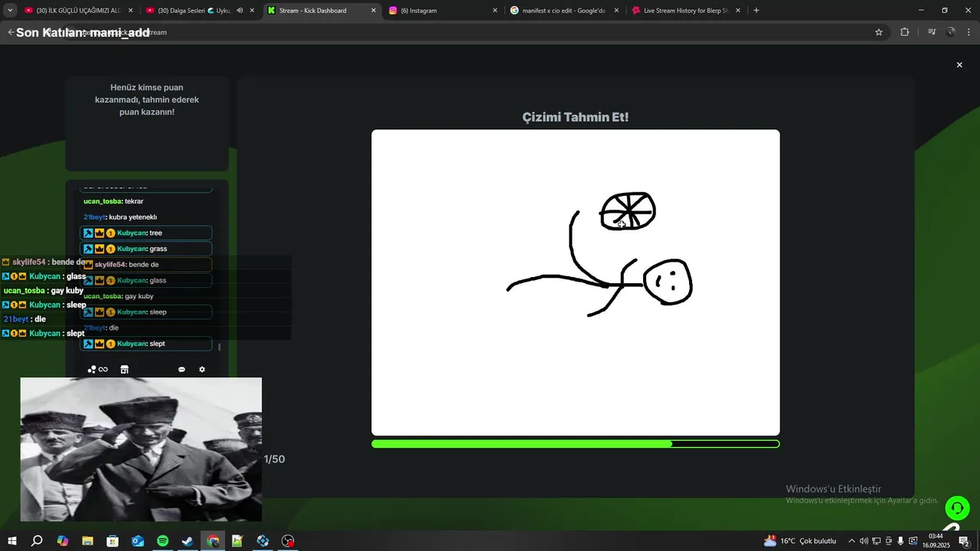The width and height of the screenshot is (980, 551).
Task: Open the Windows Start menu
Action: pyautogui.click(x=11, y=541)
